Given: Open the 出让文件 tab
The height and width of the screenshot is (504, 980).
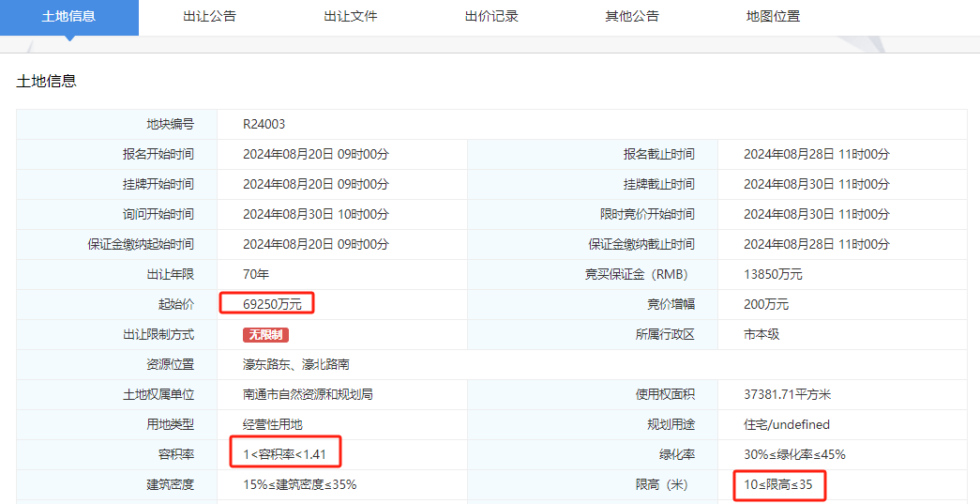Looking at the screenshot, I should pyautogui.click(x=351, y=17).
